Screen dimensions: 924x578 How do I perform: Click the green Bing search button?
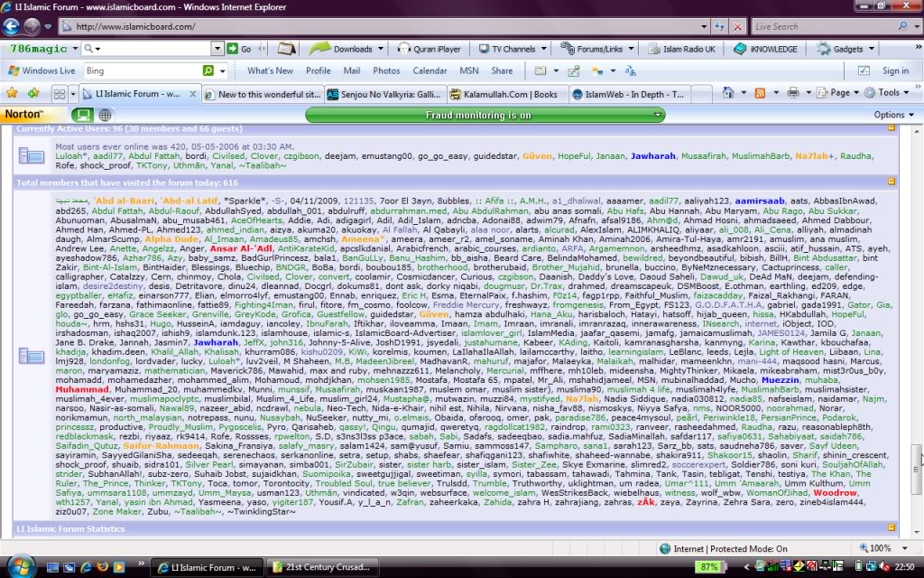click(x=208, y=70)
